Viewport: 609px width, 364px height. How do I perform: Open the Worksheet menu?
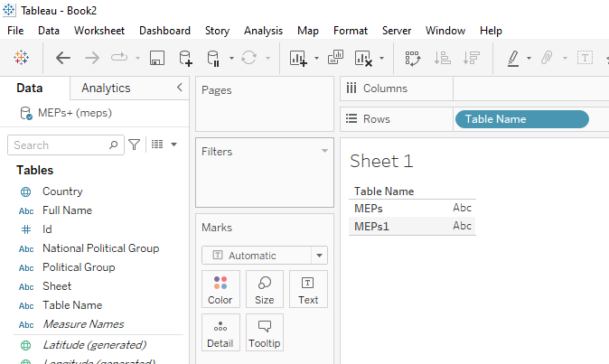(99, 31)
